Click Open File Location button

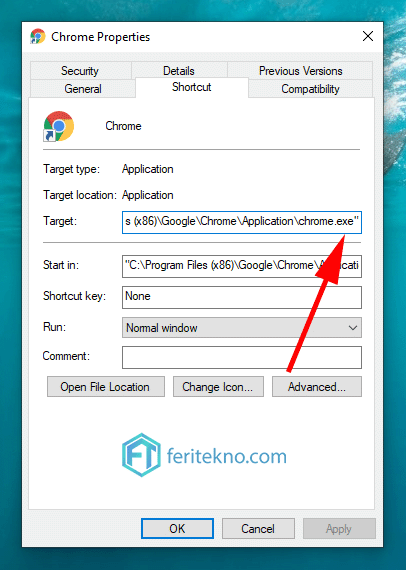(x=106, y=386)
